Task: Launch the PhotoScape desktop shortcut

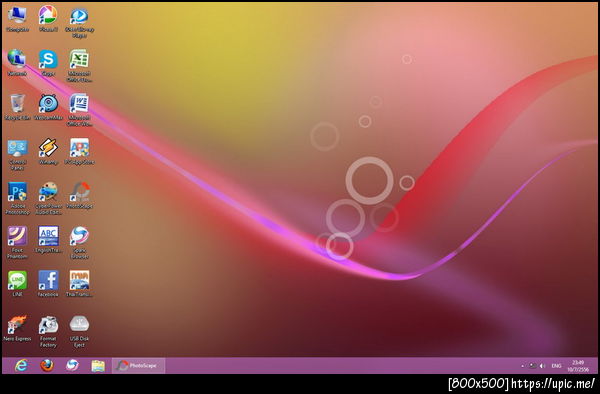Action: (79, 195)
